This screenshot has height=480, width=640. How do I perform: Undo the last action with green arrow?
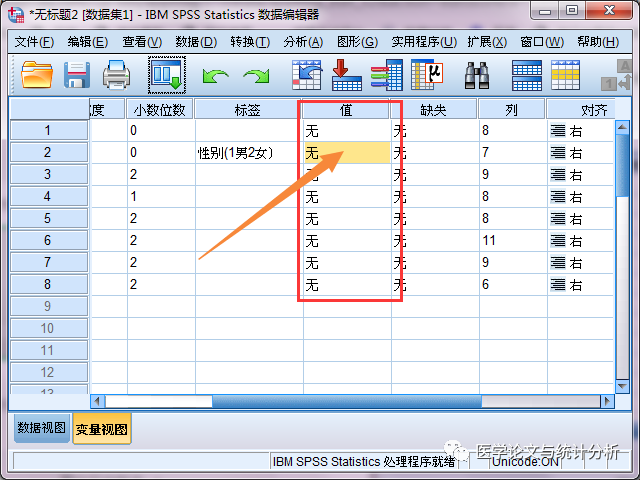[215, 76]
